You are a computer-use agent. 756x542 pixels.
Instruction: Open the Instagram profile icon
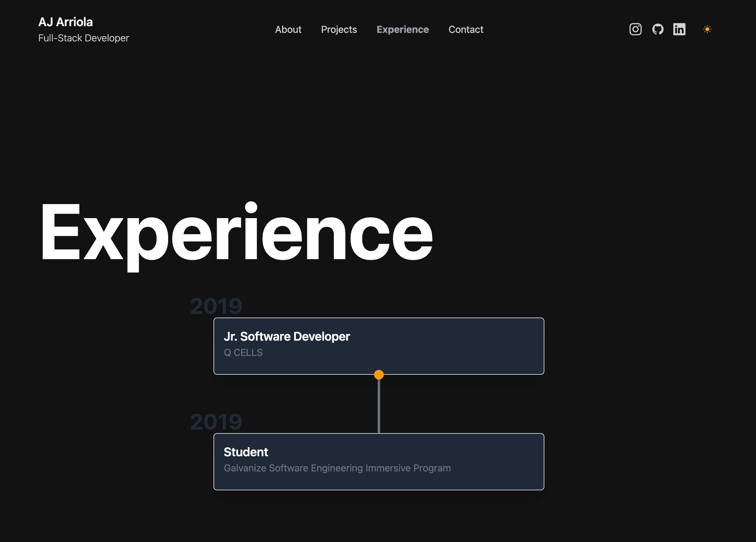tap(635, 29)
